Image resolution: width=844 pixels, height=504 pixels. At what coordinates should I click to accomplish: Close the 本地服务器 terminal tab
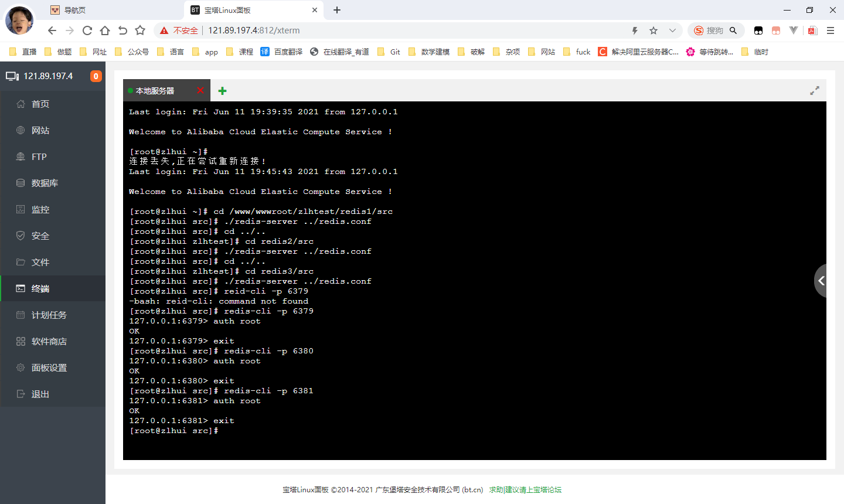click(200, 90)
